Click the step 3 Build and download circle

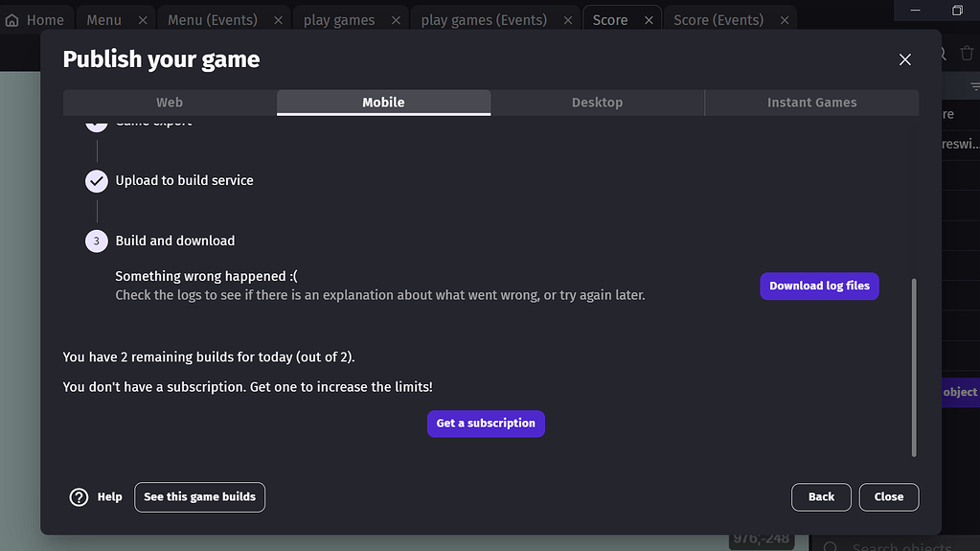point(97,241)
